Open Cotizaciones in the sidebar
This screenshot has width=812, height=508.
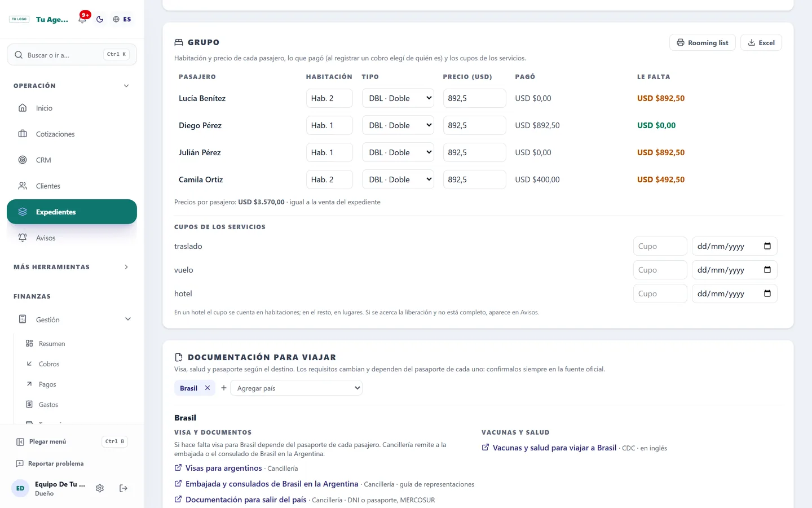pyautogui.click(x=72, y=134)
